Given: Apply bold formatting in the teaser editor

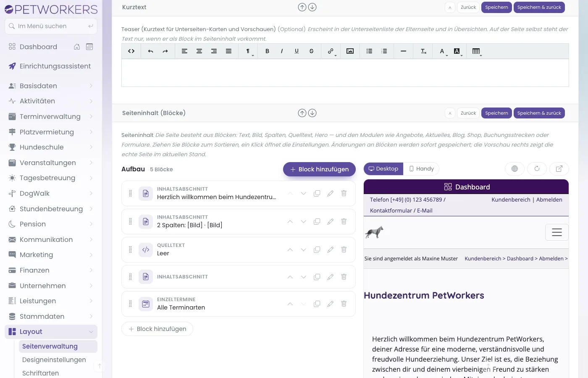Looking at the screenshot, I should coord(267,51).
